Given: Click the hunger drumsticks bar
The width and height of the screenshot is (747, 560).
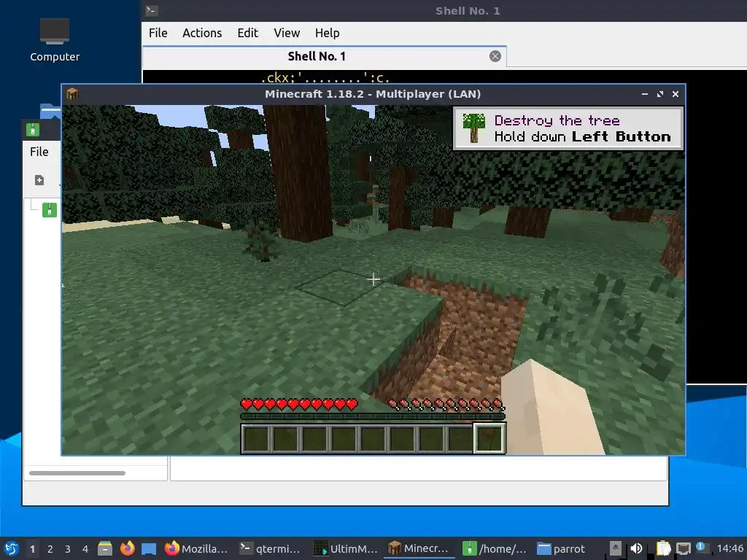Looking at the screenshot, I should coord(446,405).
